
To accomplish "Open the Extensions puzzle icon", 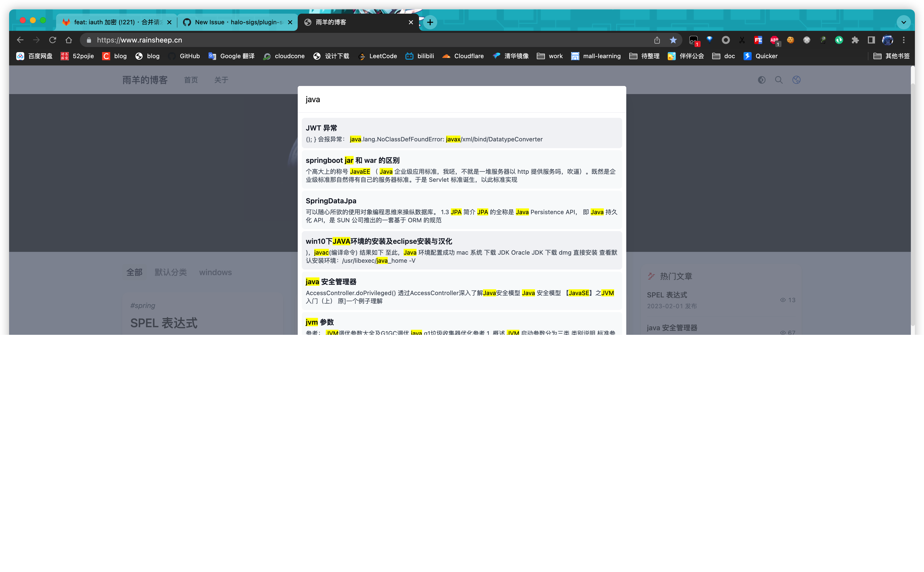I will pos(855,40).
